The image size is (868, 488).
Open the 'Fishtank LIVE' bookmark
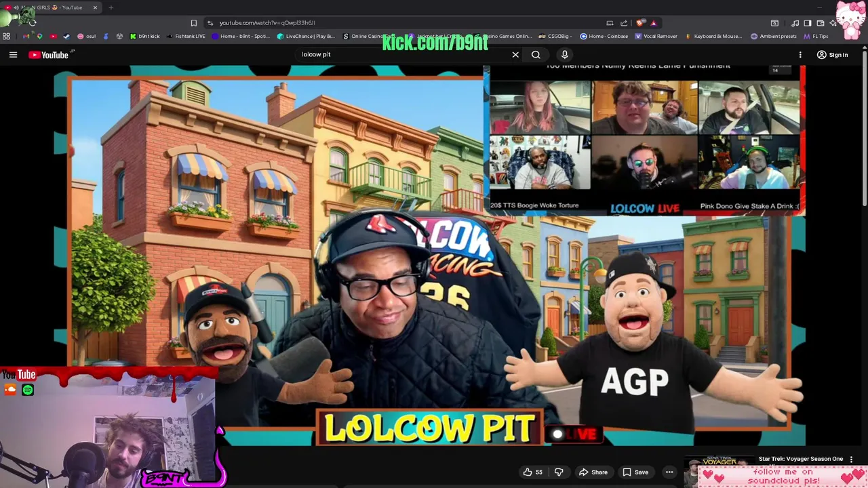pyautogui.click(x=185, y=36)
